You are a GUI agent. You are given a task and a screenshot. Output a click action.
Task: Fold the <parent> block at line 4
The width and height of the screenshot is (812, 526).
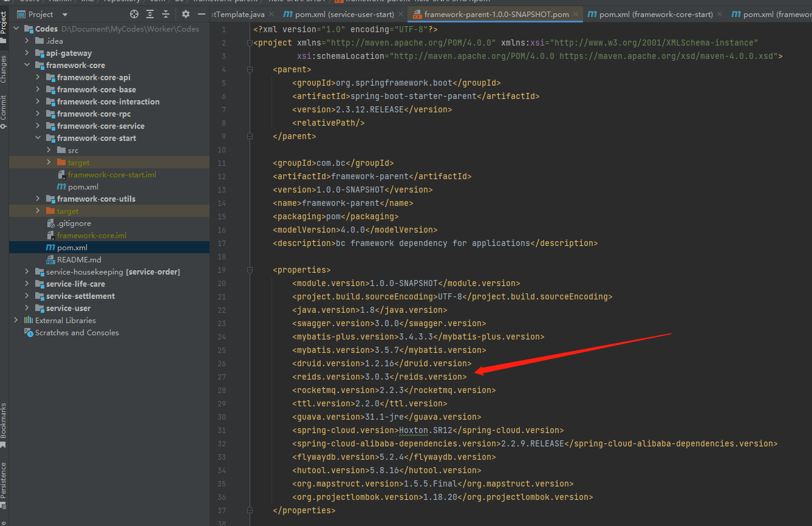pyautogui.click(x=248, y=69)
